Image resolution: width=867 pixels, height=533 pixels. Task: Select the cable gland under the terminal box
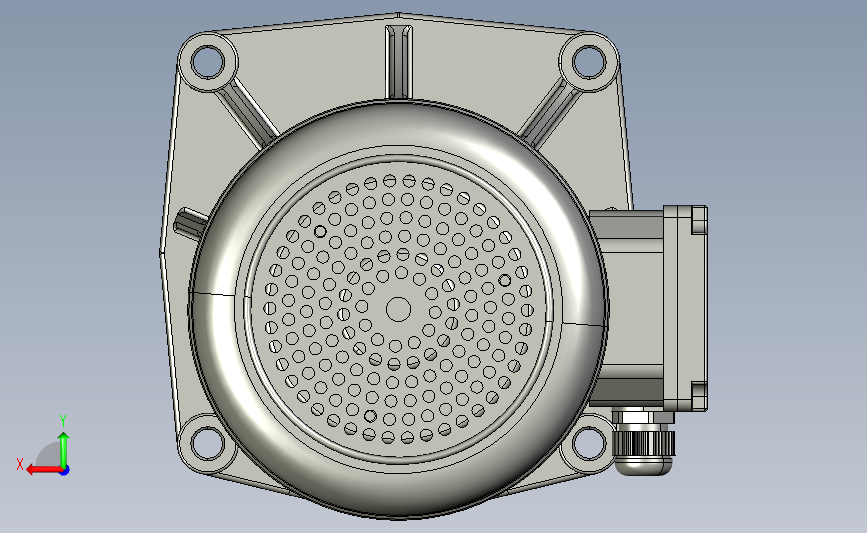point(644,442)
